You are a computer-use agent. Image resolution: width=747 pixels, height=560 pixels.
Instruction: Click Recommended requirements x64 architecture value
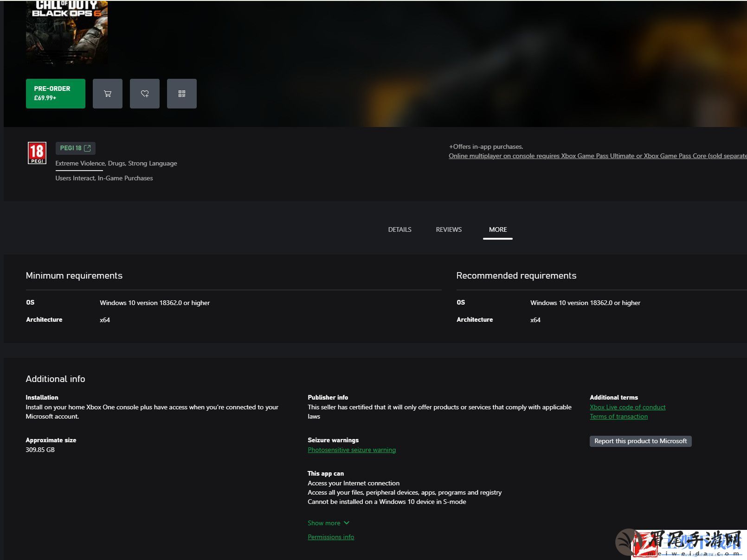click(x=535, y=320)
